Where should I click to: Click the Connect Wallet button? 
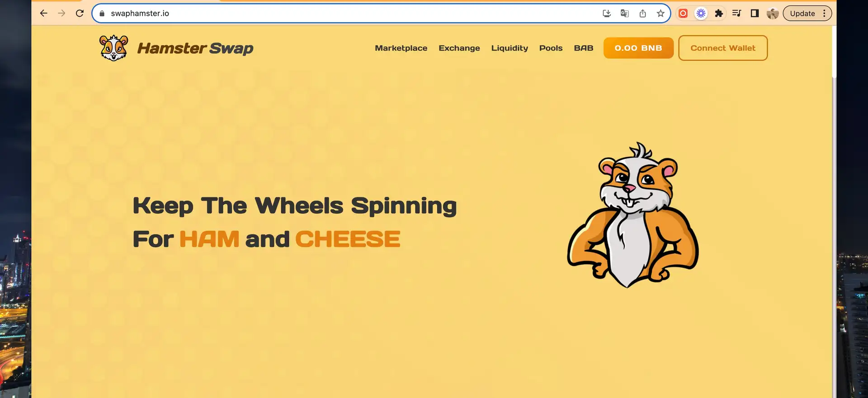point(723,48)
